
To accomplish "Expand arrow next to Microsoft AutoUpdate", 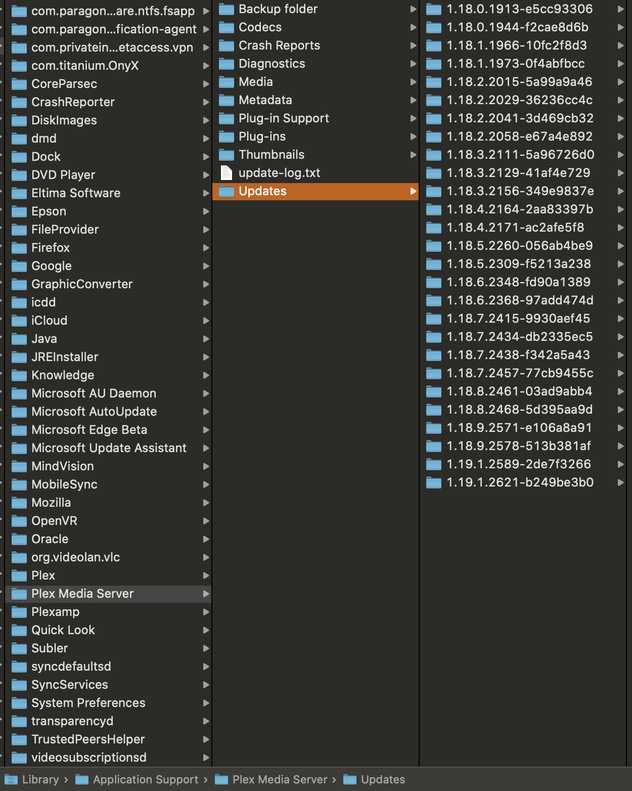I will [206, 412].
